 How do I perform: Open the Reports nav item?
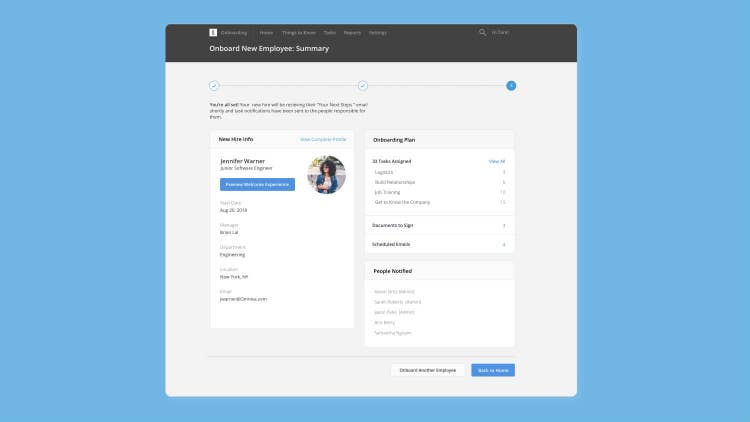click(352, 33)
